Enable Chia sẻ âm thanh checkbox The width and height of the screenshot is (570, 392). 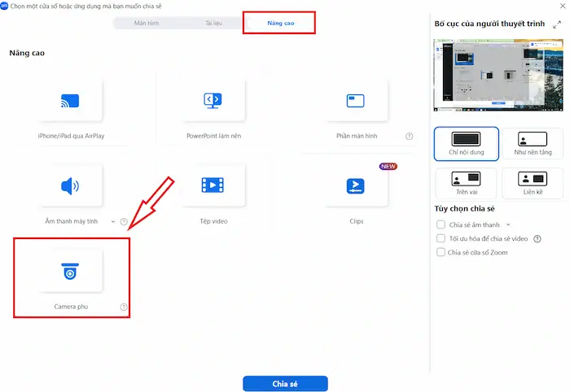[441, 224]
